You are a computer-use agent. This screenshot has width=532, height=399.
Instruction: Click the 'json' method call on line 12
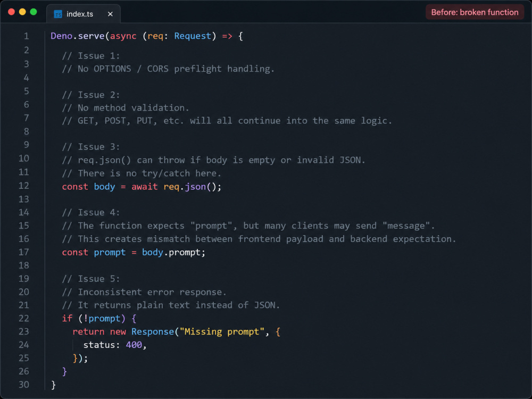(x=195, y=187)
